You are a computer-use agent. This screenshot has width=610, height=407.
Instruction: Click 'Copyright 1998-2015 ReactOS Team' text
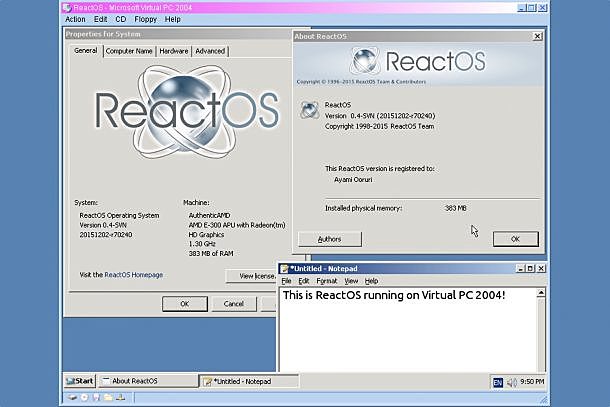[379, 126]
